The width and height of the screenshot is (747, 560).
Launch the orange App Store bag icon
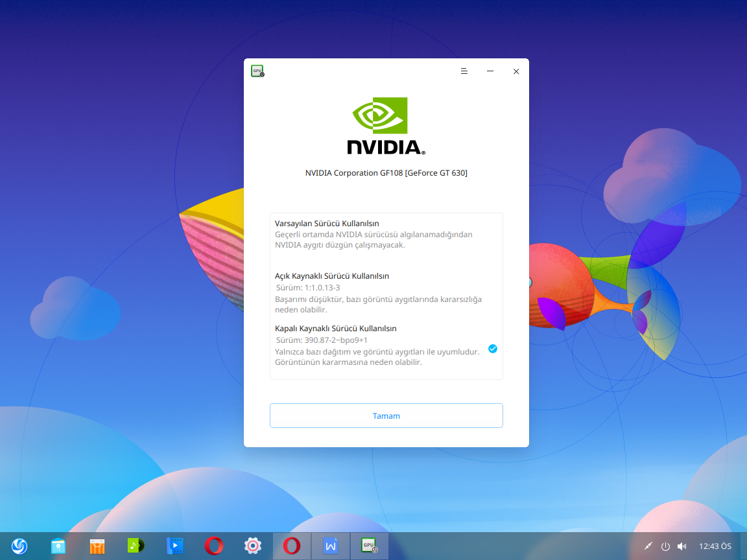click(x=97, y=546)
